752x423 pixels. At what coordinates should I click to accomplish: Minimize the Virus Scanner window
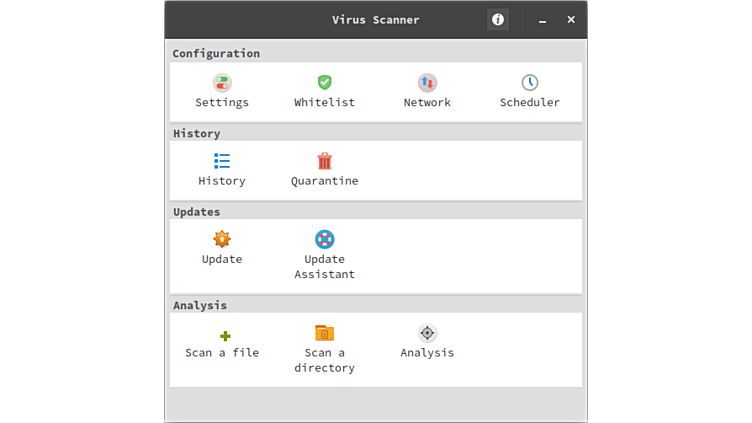click(542, 20)
